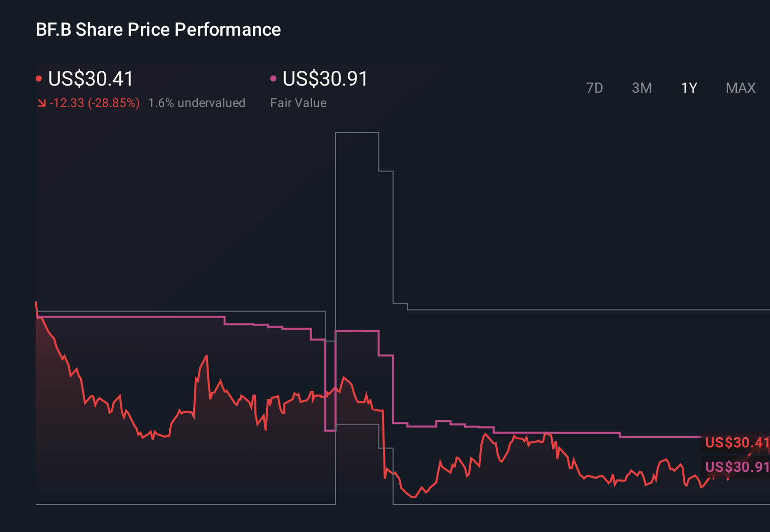Click the red share price legend dot
Screen dimensions: 770x532
(x=39, y=78)
